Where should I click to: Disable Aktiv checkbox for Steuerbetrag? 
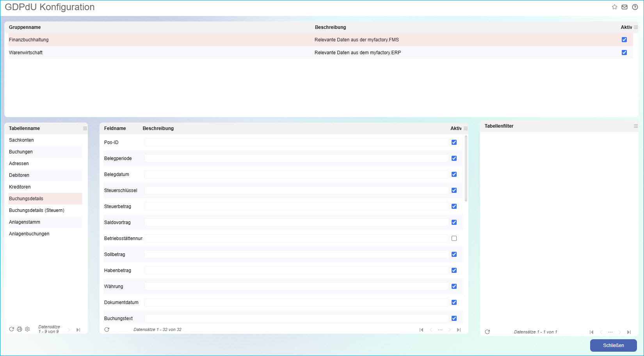[454, 206]
